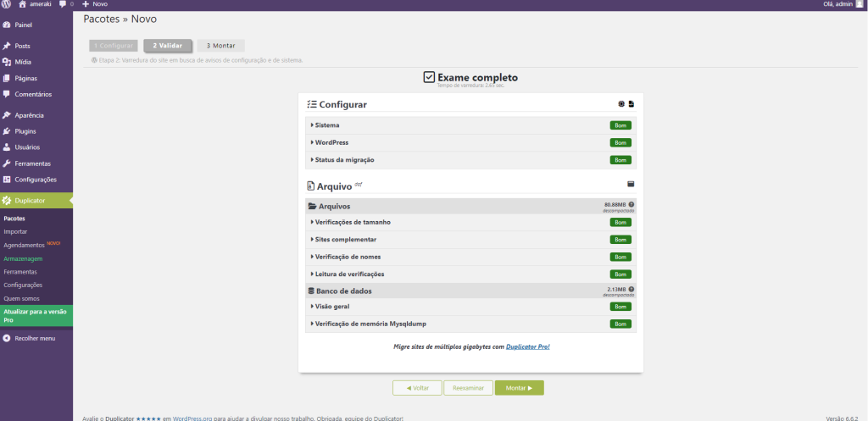
Task: Expand the Sistema section
Action: tap(327, 125)
